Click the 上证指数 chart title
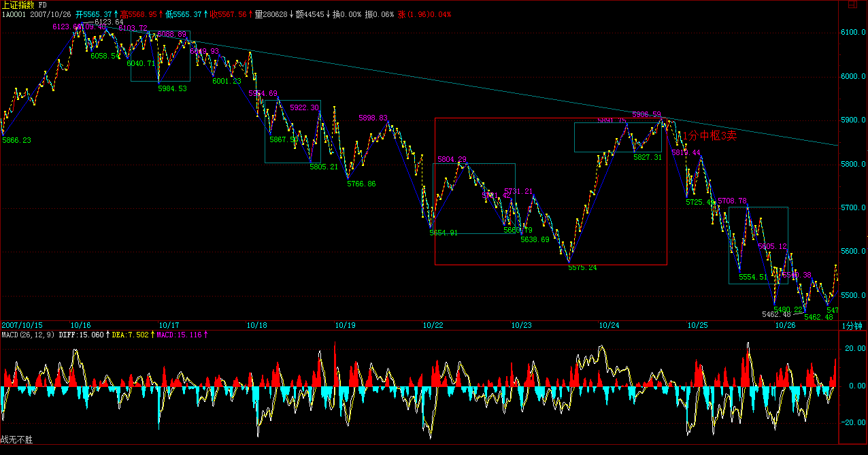The height and width of the screenshot is (455, 868). pos(19,5)
